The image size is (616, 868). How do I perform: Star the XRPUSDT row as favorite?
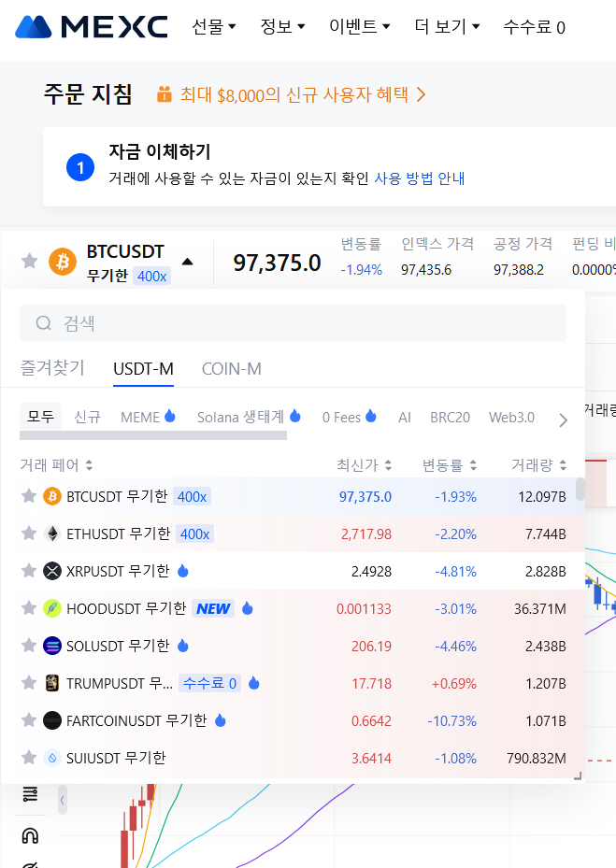point(29,570)
